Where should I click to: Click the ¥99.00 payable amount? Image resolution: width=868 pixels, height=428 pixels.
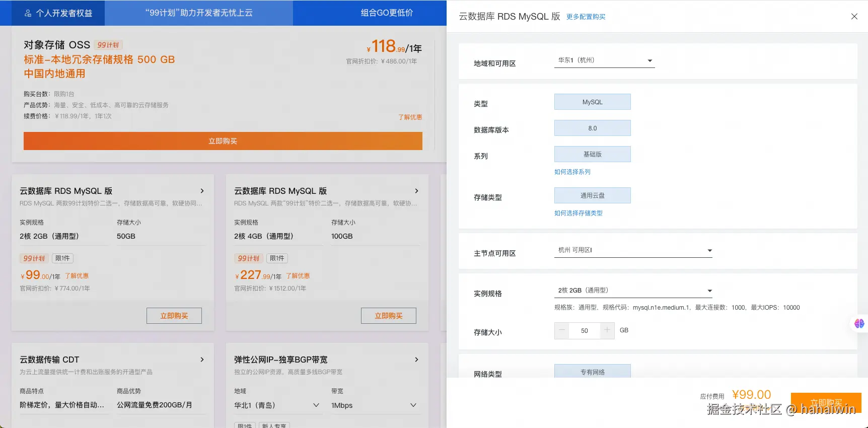752,395
